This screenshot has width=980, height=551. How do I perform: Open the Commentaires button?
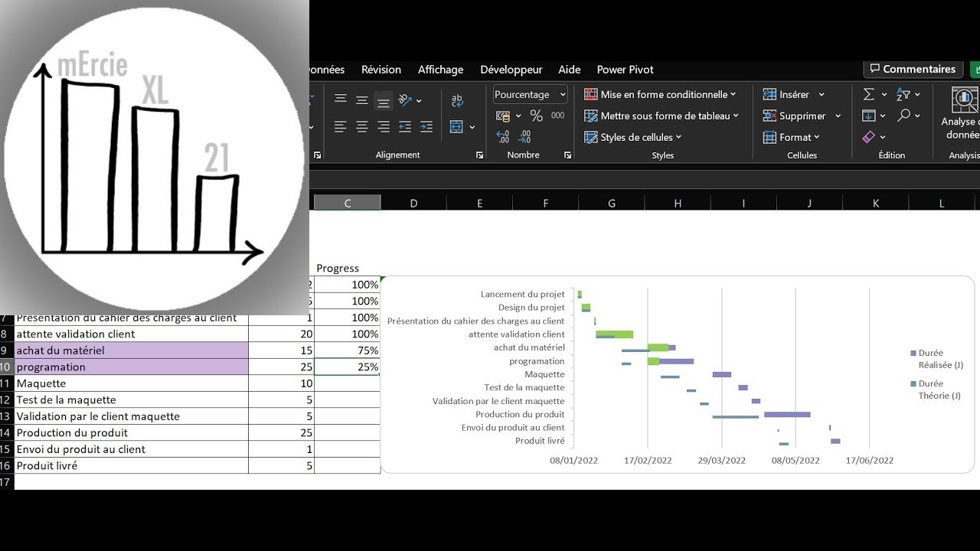pyautogui.click(x=913, y=69)
